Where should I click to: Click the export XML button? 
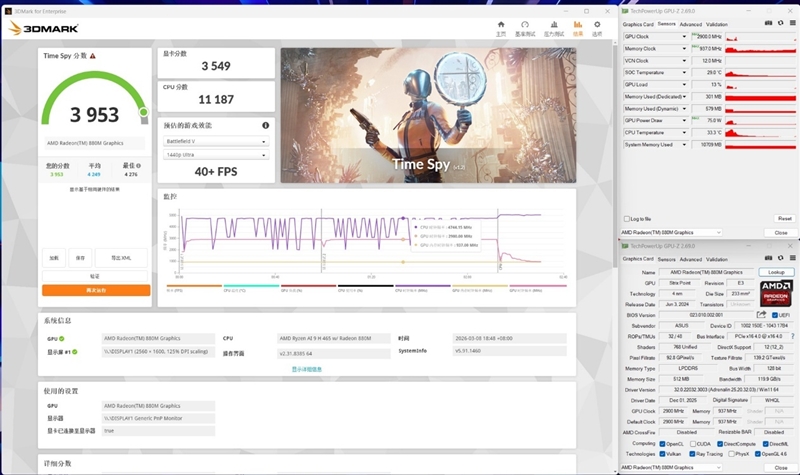(121, 258)
